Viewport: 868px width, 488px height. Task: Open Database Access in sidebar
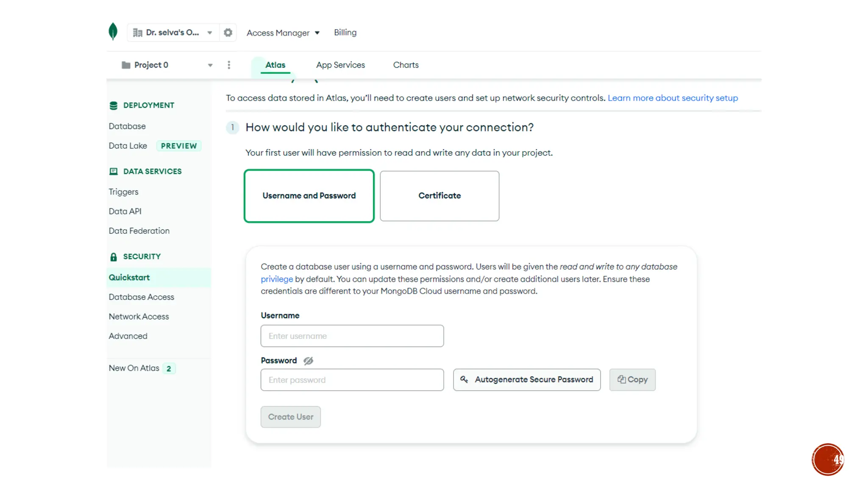tap(141, 297)
